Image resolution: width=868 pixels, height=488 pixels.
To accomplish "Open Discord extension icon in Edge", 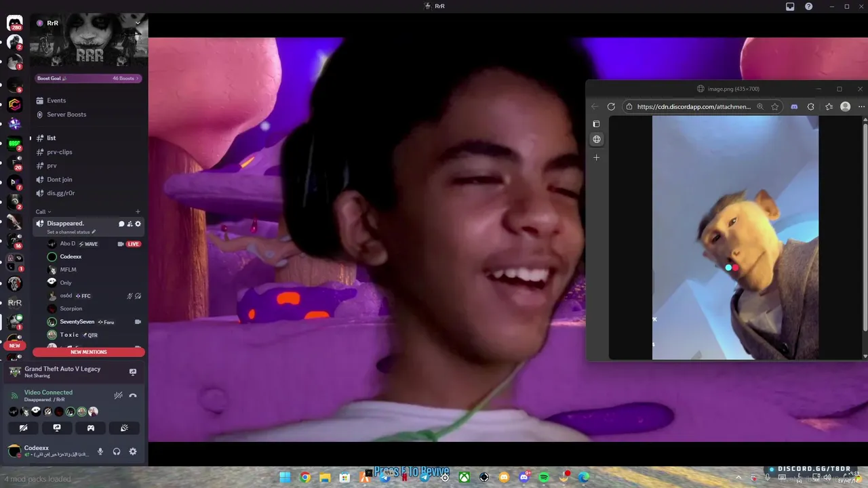I will (x=794, y=106).
